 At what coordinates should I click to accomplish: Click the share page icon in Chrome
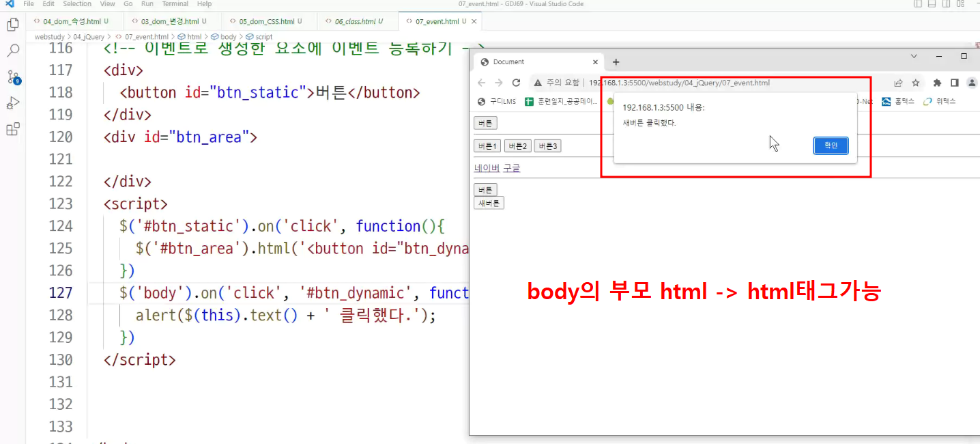[x=899, y=83]
